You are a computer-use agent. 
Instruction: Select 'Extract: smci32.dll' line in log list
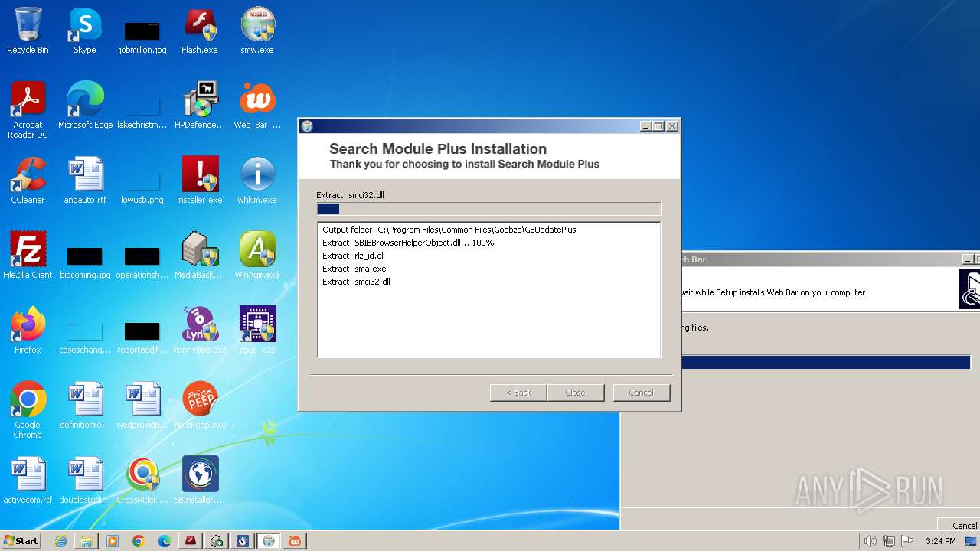[356, 282]
